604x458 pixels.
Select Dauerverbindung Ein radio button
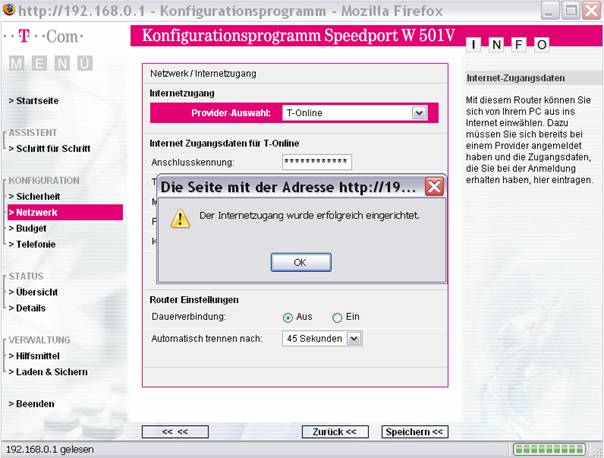point(337,317)
